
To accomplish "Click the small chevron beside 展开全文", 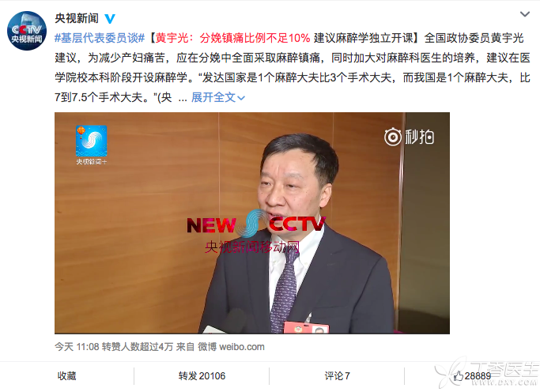I will tap(241, 98).
